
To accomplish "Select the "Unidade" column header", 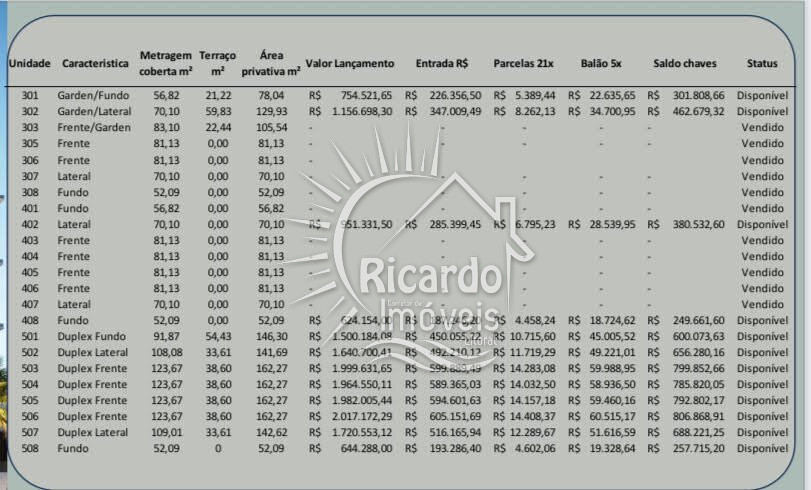I will point(29,63).
